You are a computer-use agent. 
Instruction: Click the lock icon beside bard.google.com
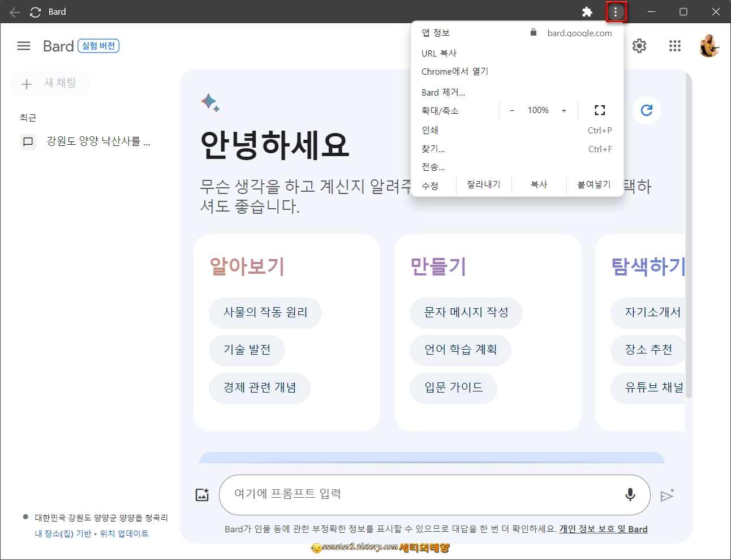click(x=533, y=32)
